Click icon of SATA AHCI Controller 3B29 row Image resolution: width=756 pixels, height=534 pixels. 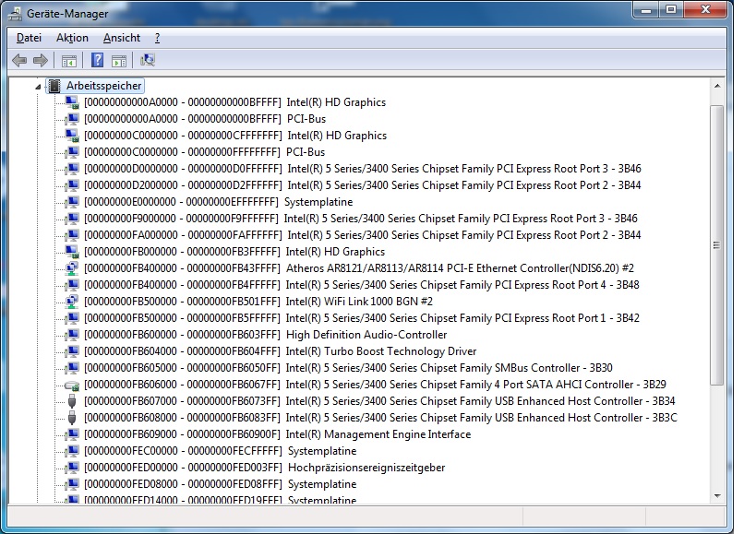coord(72,385)
